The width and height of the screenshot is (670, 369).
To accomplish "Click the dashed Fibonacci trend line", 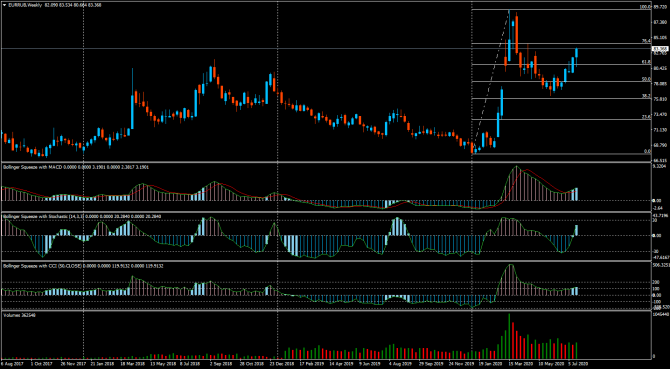I will (x=491, y=80).
